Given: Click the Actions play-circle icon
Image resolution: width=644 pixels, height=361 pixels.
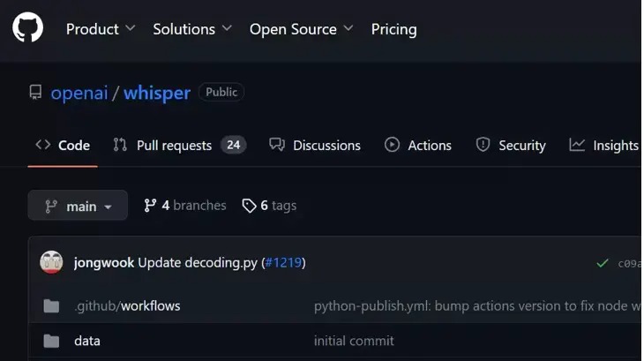Looking at the screenshot, I should (392, 145).
